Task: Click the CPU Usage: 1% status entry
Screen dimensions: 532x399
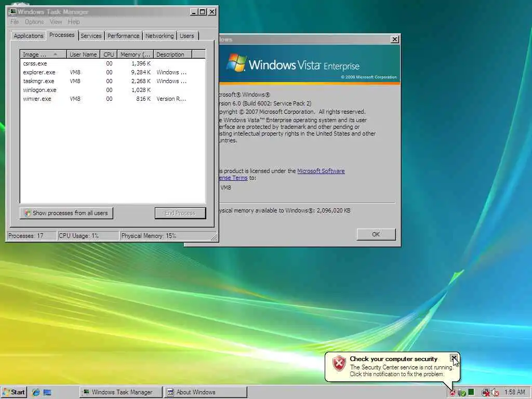Action: point(88,236)
